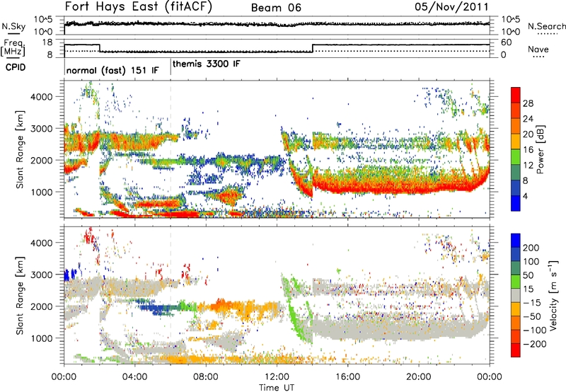Click the N.Search legend label
This screenshot has width=566, height=392.
pyautogui.click(x=546, y=26)
